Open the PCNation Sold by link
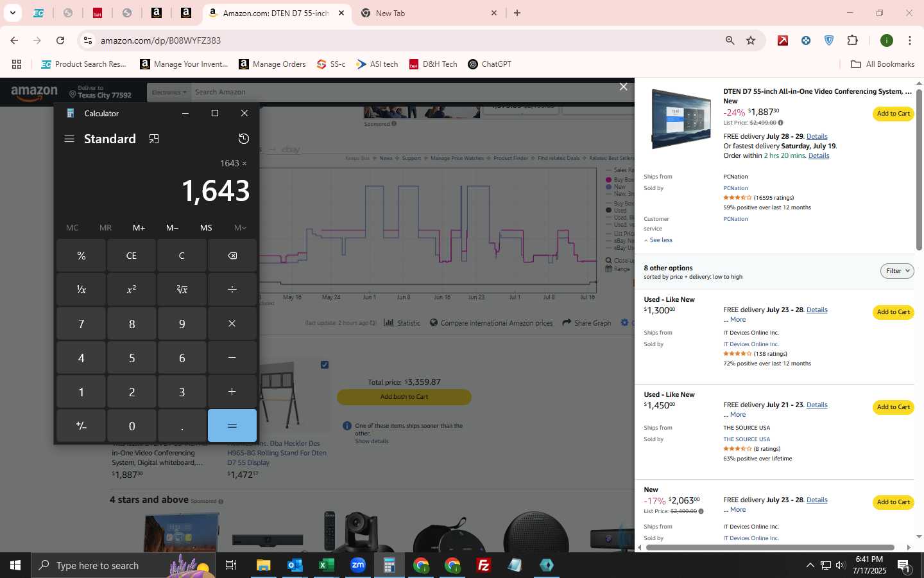Screen dimensions: 924x578 (x=735, y=189)
